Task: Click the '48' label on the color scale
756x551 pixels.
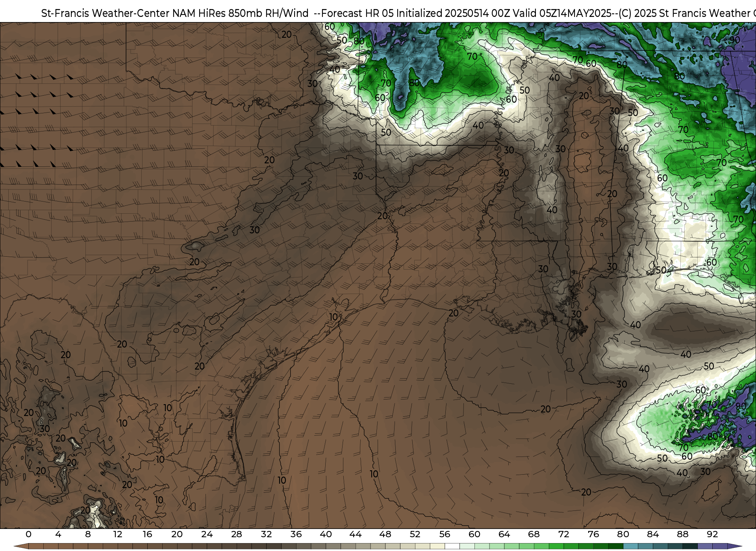Action: tap(385, 534)
